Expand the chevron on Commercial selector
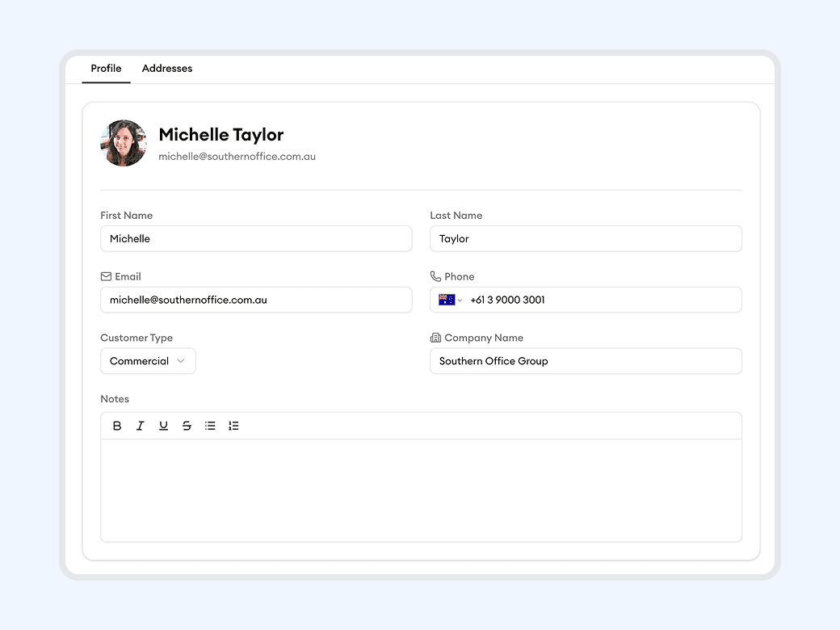 click(181, 361)
